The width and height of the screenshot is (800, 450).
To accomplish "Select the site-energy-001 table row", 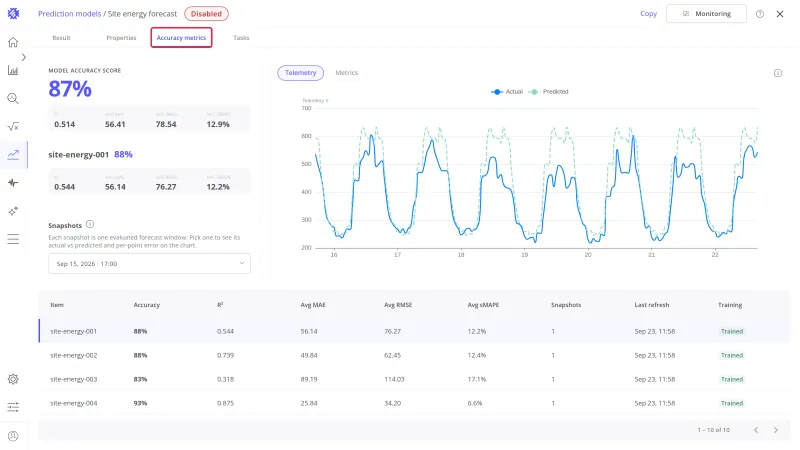I will [414, 331].
